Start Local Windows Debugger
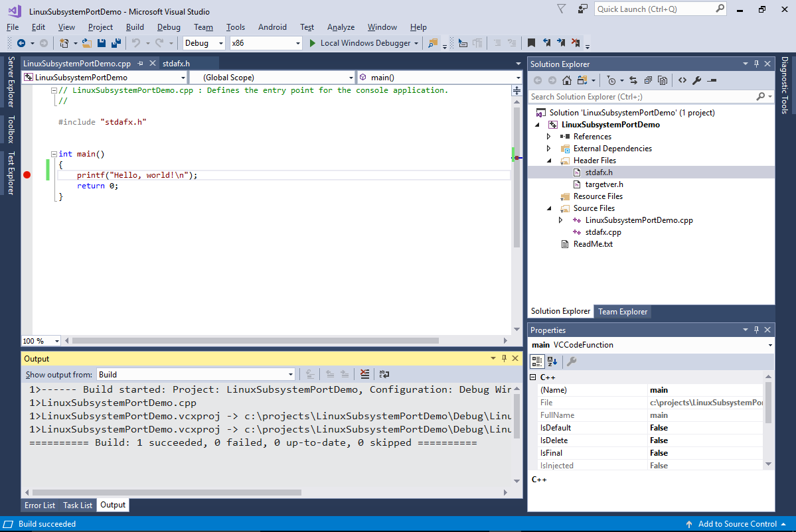The width and height of the screenshot is (796, 532). tap(360, 43)
